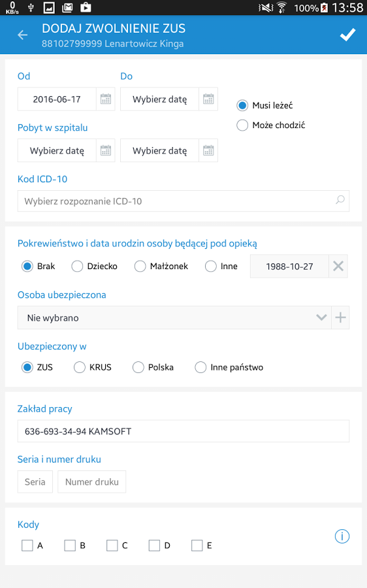Click the Zakład pracy KAMSOFT field
This screenshot has width=367, height=588.
[183, 431]
